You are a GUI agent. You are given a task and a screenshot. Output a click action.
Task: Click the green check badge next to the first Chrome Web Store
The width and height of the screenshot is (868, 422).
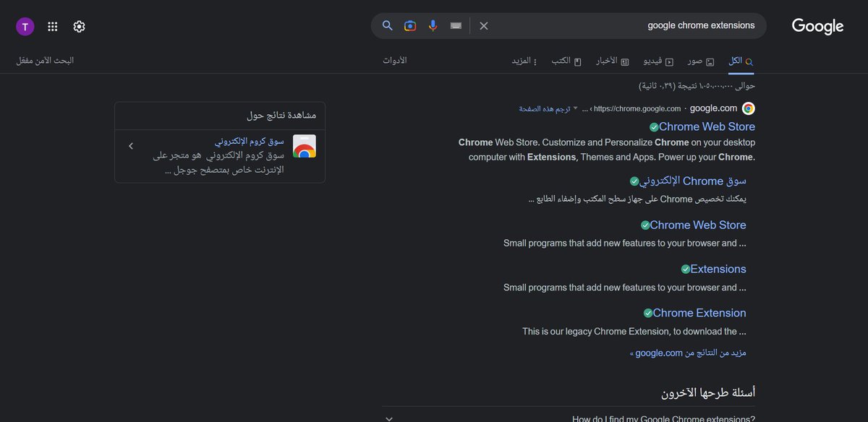[x=654, y=126]
